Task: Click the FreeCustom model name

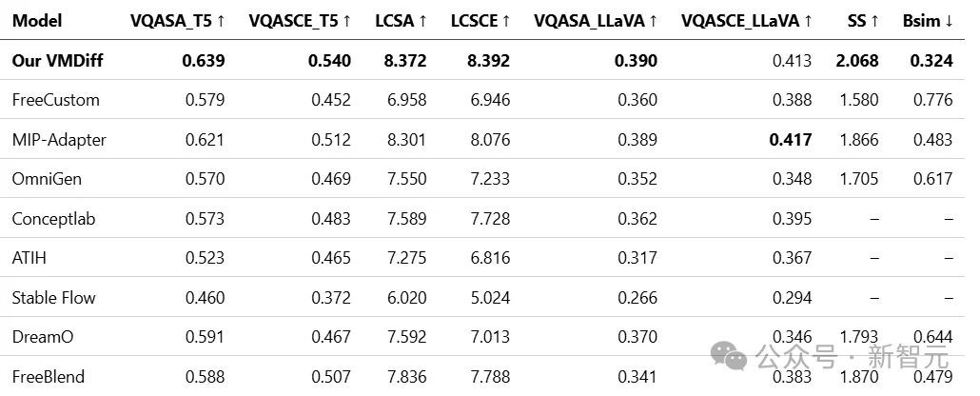Action: (x=55, y=100)
